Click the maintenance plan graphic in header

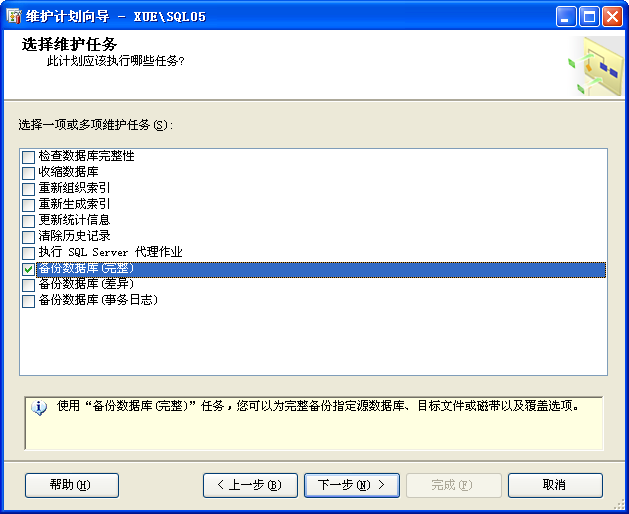tap(597, 66)
